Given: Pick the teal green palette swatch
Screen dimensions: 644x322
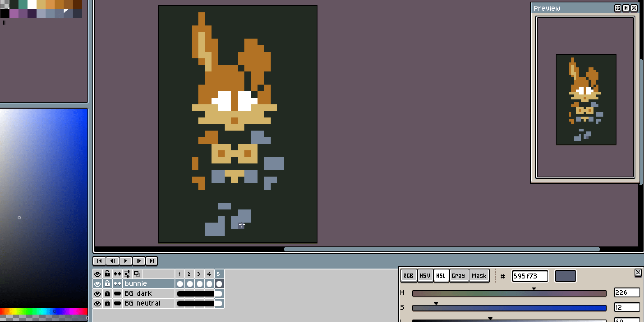Looking at the screenshot, I should pyautogui.click(x=23, y=5).
